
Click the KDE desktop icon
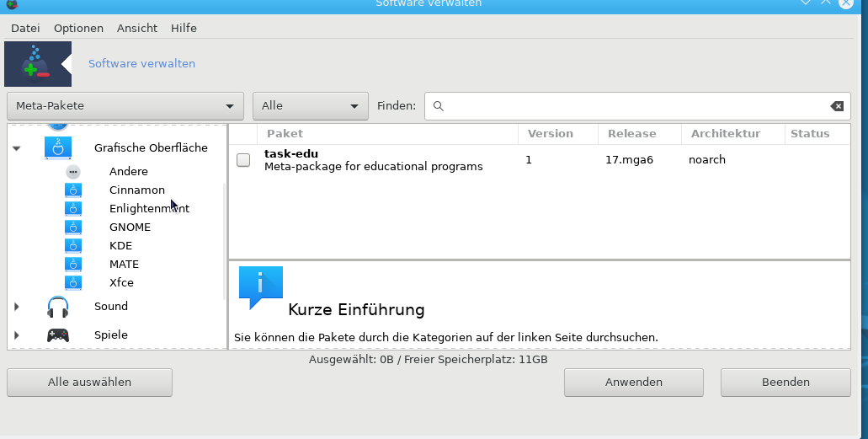(x=73, y=246)
